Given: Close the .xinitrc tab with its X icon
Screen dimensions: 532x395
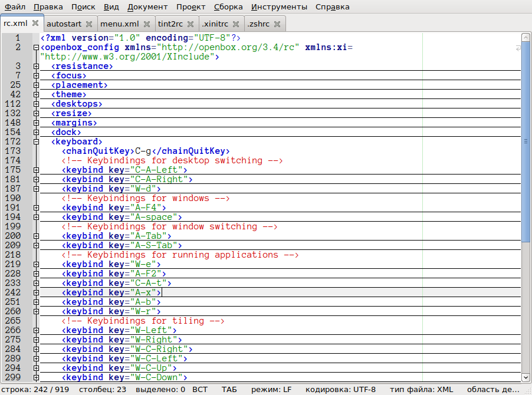Looking at the screenshot, I should [x=235, y=24].
